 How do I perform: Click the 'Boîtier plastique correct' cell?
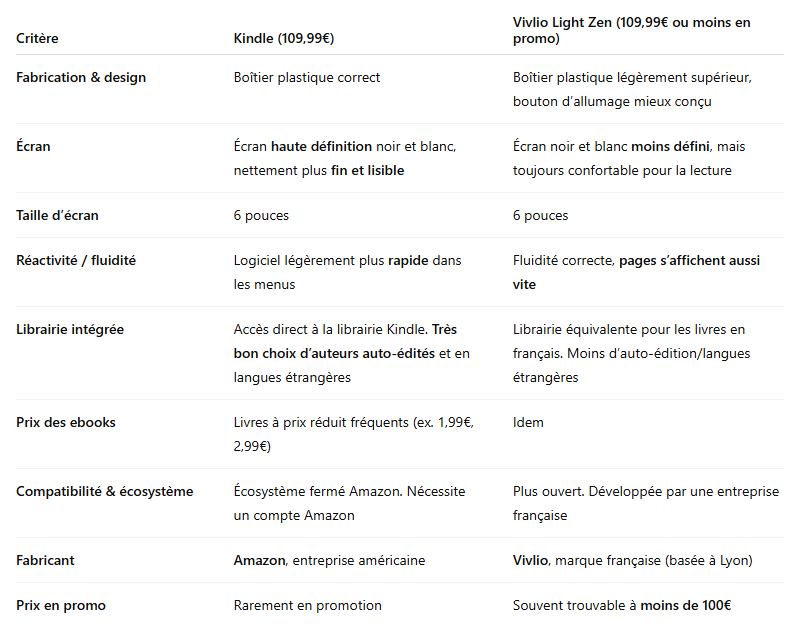[x=307, y=77]
